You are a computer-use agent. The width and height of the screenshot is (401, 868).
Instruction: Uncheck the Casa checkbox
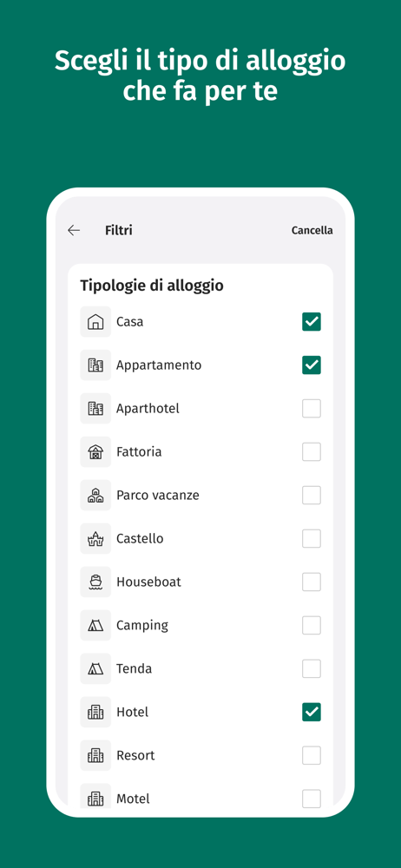pos(312,322)
